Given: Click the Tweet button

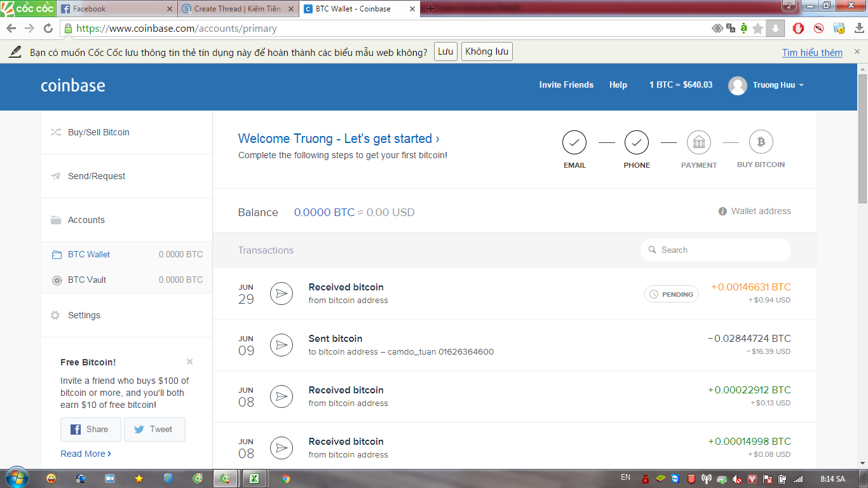Looking at the screenshot, I should pos(154,430).
